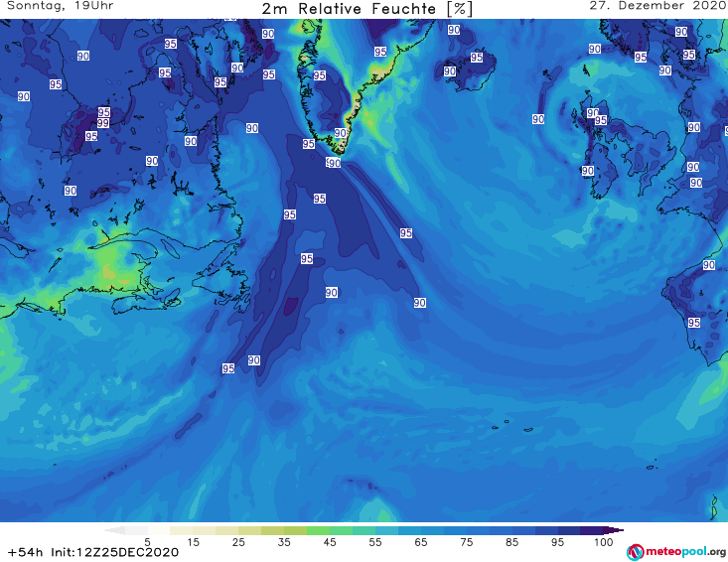Click the meteopool circular logo icon
Screen dimensions: 728x562
tap(635, 552)
